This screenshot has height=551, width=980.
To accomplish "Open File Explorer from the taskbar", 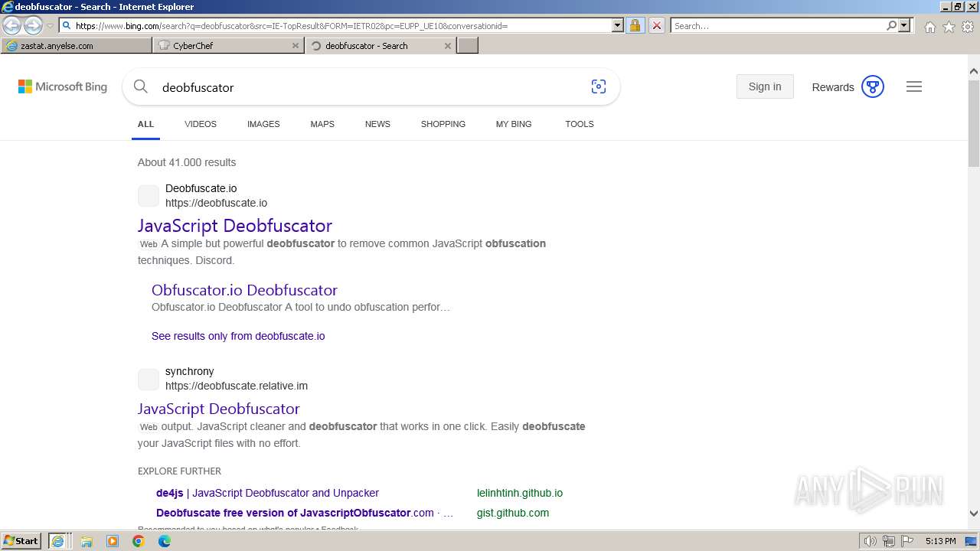I will tap(87, 541).
